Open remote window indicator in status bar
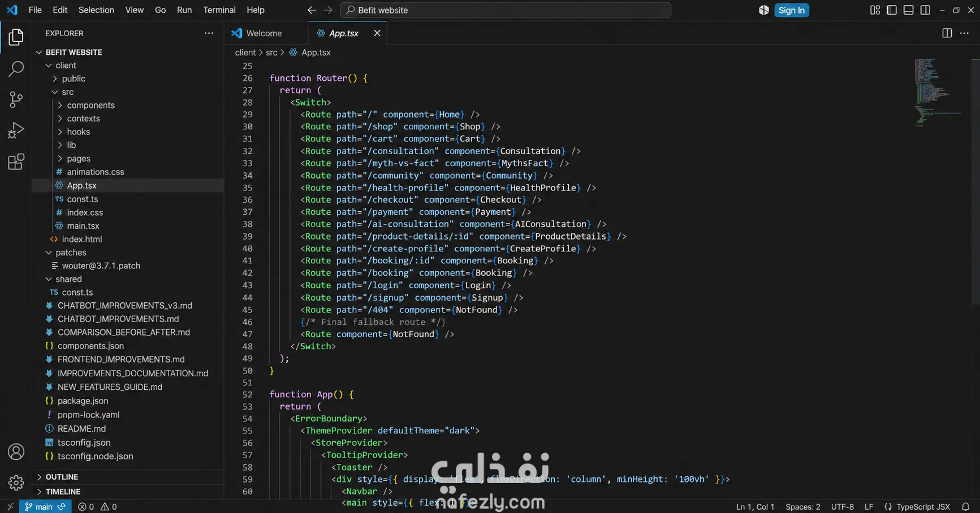Screen dimensions: 980x513 pyautogui.click(x=10, y=507)
